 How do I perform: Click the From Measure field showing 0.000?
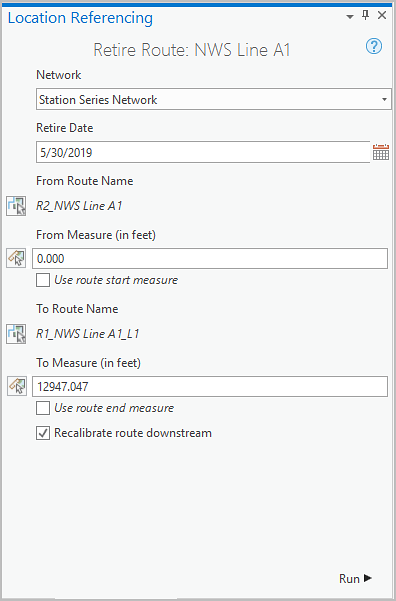210,258
